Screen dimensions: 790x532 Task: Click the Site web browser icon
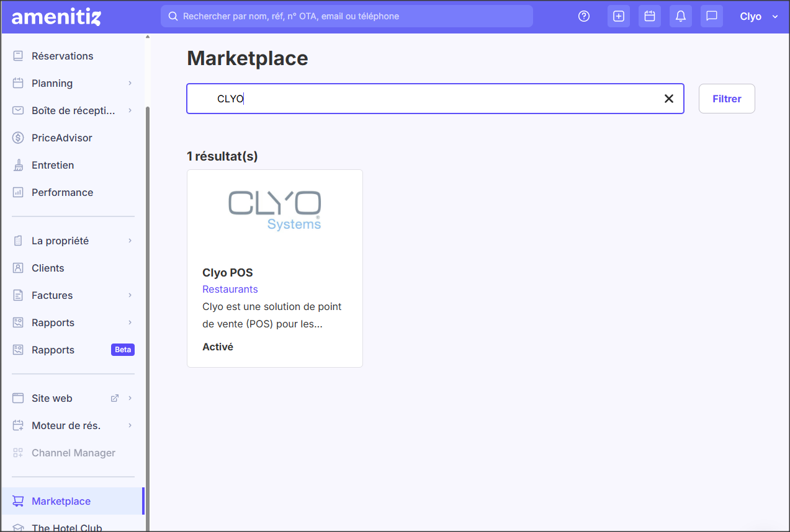point(18,398)
